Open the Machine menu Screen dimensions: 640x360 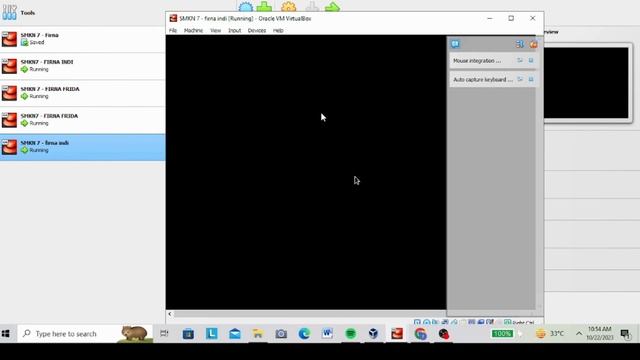tap(193, 31)
